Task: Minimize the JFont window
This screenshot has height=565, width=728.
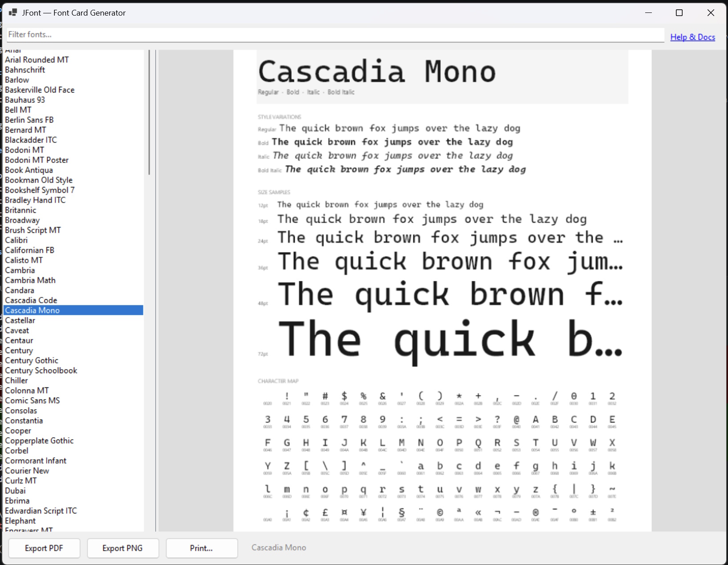Action: coord(648,12)
